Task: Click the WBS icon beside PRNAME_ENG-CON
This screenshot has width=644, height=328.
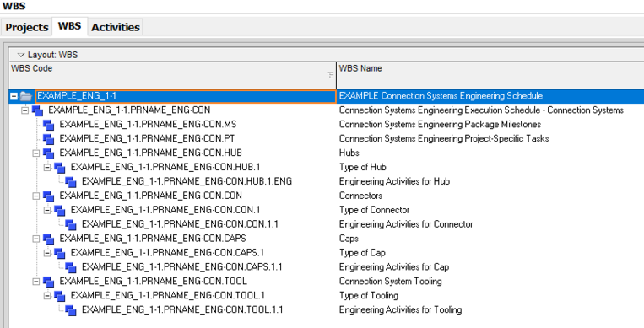Action: point(37,110)
